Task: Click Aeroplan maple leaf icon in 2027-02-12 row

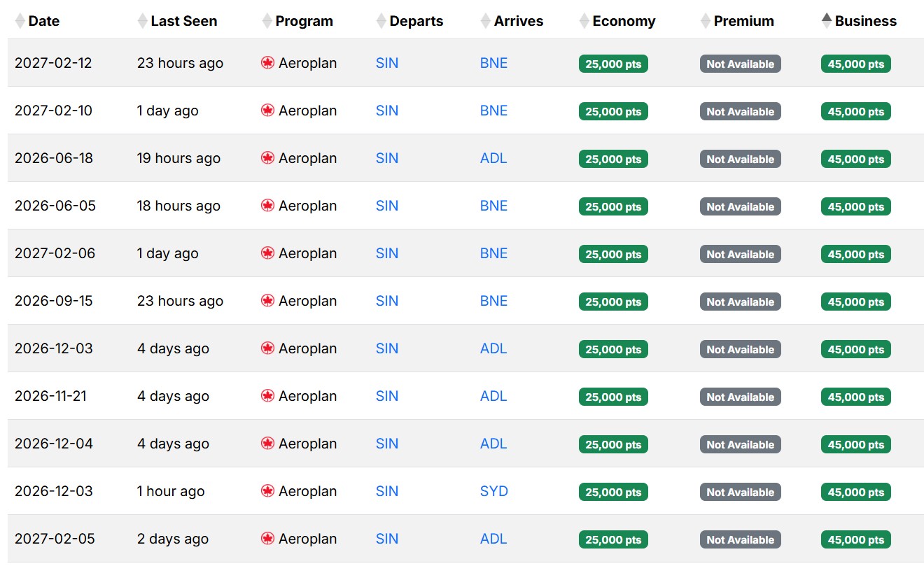Action: 267,63
